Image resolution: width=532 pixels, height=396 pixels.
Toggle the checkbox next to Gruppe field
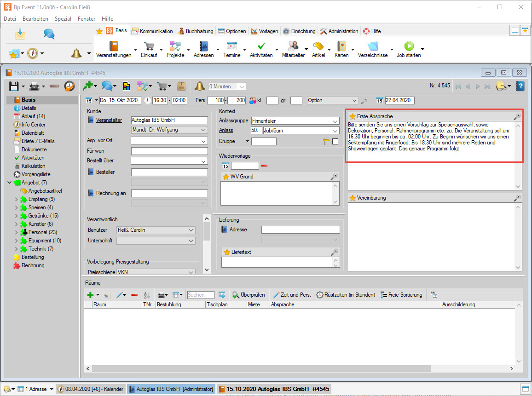click(x=335, y=142)
